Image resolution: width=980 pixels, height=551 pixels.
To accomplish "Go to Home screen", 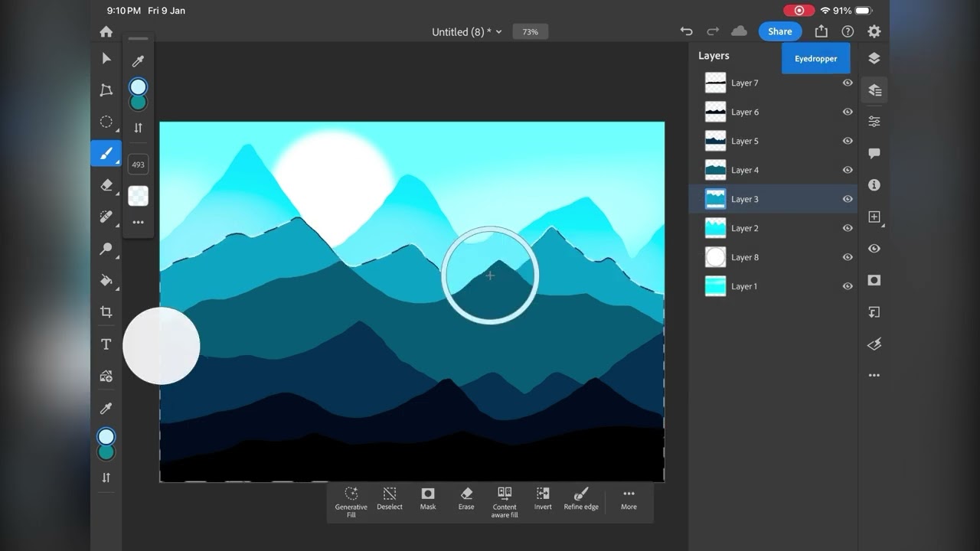I will (x=106, y=31).
